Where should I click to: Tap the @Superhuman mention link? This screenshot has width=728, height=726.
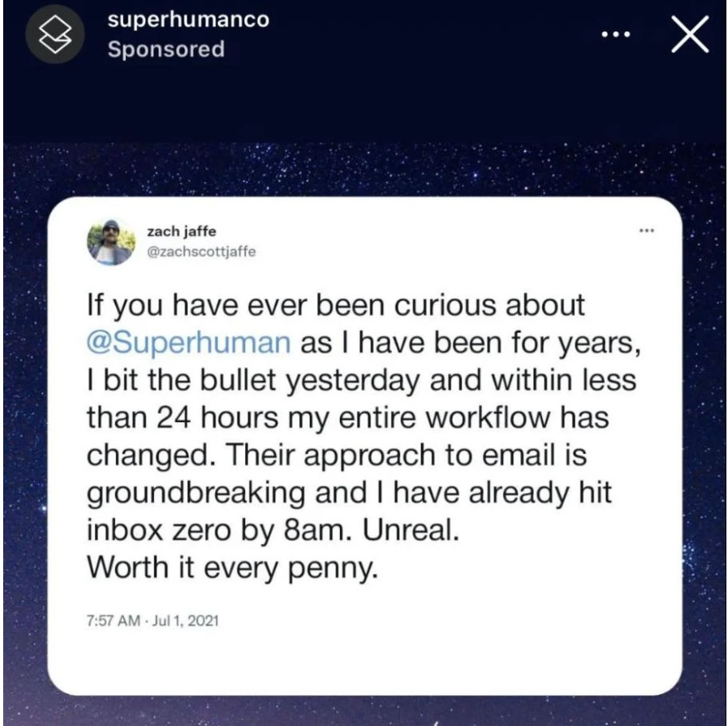pyautogui.click(x=188, y=343)
